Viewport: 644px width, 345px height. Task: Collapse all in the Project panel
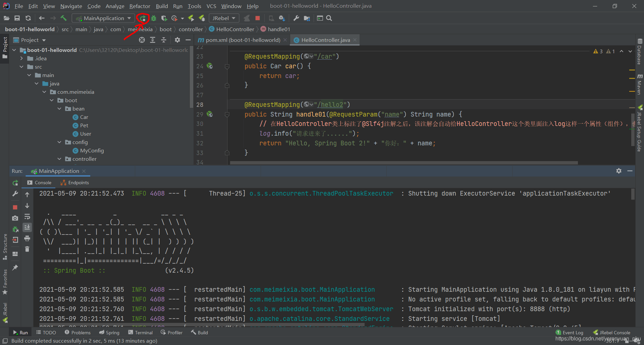click(x=164, y=40)
